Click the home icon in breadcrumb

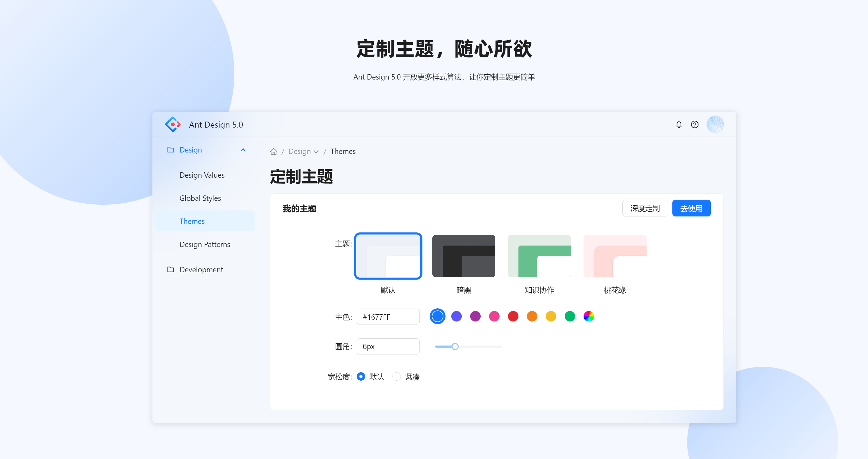[273, 151]
